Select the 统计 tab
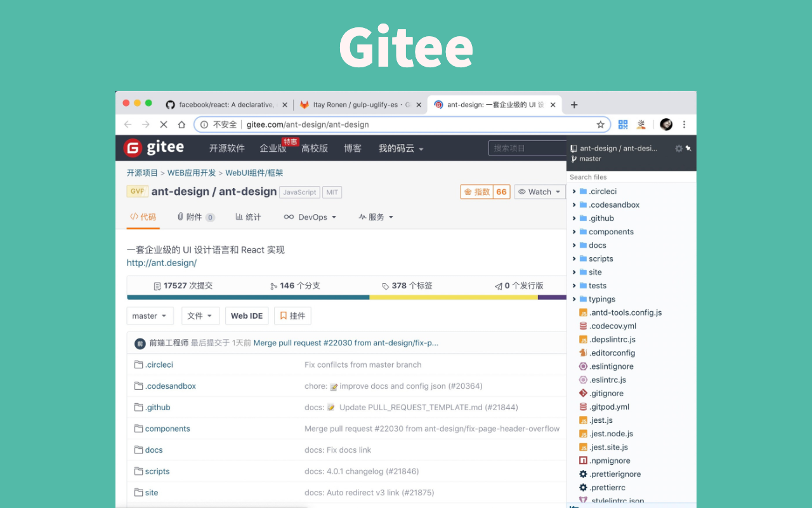Screen dimensions: 812x508 pos(248,217)
